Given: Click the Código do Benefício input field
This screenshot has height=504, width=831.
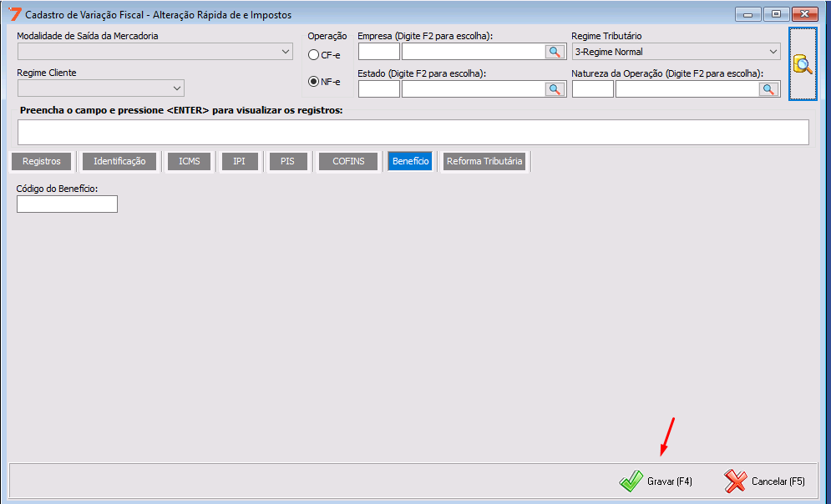Looking at the screenshot, I should tap(67, 204).
